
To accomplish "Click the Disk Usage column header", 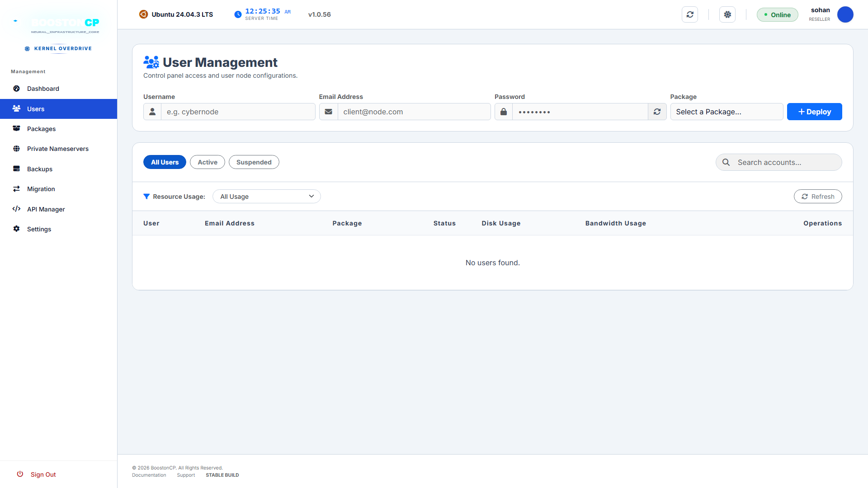I will [501, 223].
